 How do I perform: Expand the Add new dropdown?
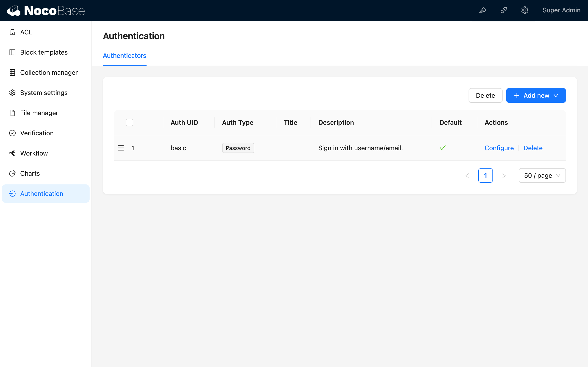pyautogui.click(x=536, y=95)
